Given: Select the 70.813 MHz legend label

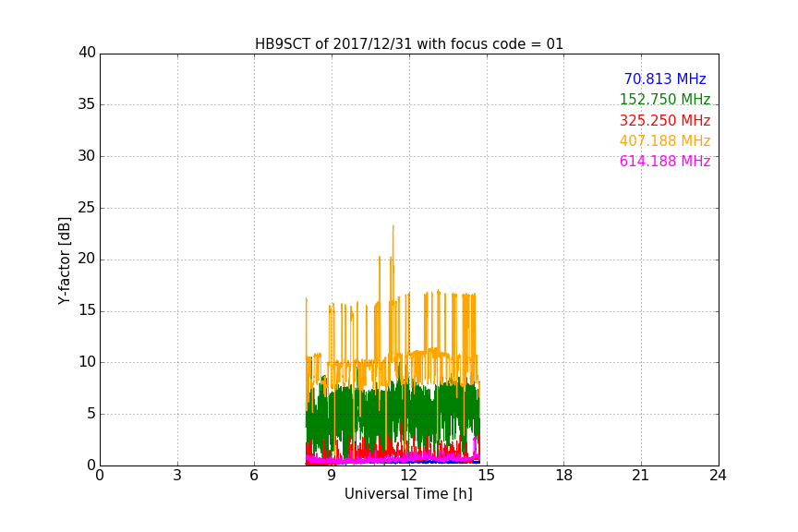Looking at the screenshot, I should pyautogui.click(x=665, y=79).
